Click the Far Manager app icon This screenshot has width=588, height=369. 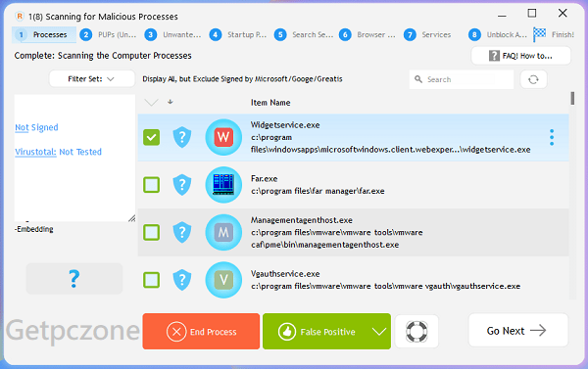click(223, 185)
